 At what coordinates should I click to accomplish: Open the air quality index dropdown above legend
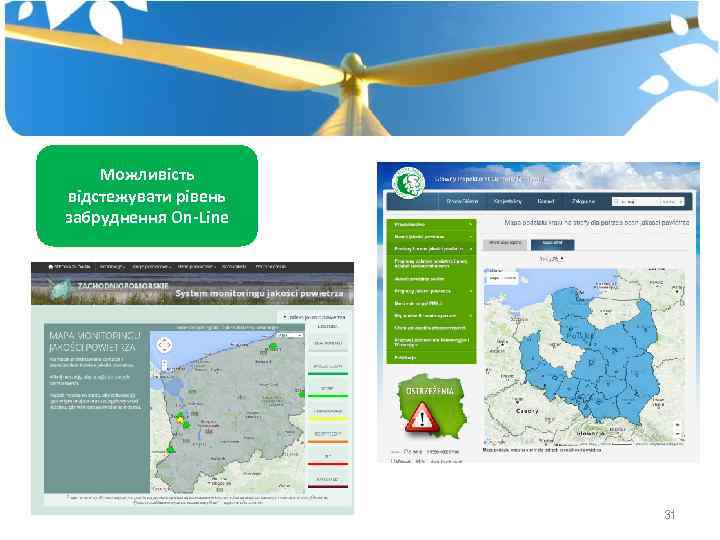click(x=313, y=317)
